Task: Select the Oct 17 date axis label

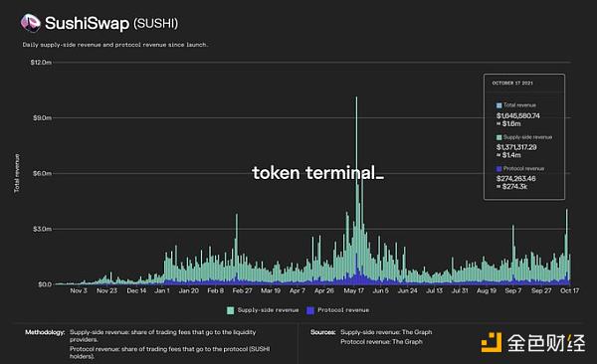Action: point(569,290)
